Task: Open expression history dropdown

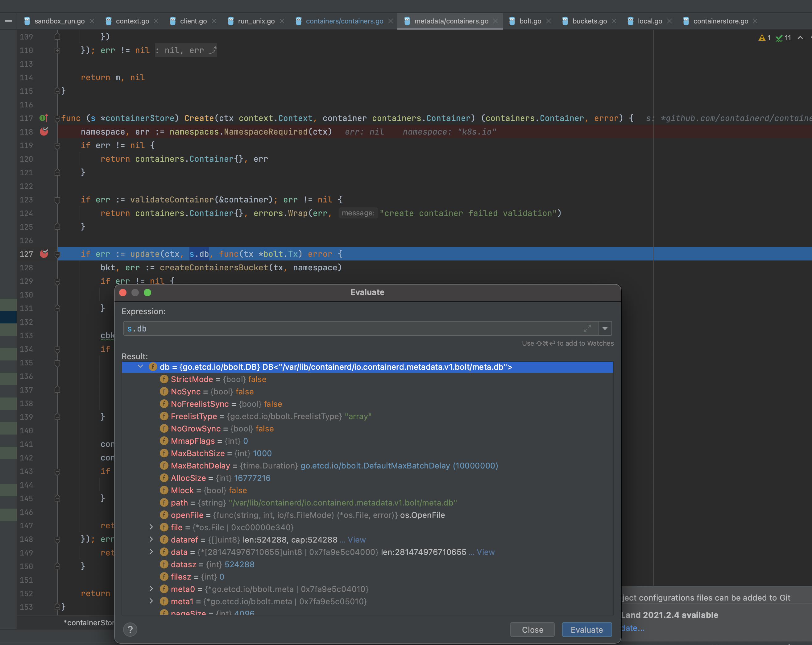Action: (605, 329)
